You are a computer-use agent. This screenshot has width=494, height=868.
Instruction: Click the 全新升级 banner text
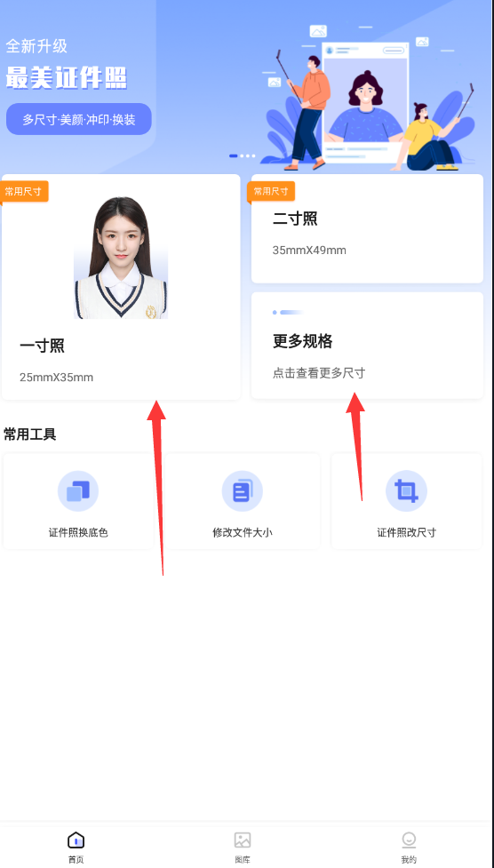pyautogui.click(x=36, y=46)
